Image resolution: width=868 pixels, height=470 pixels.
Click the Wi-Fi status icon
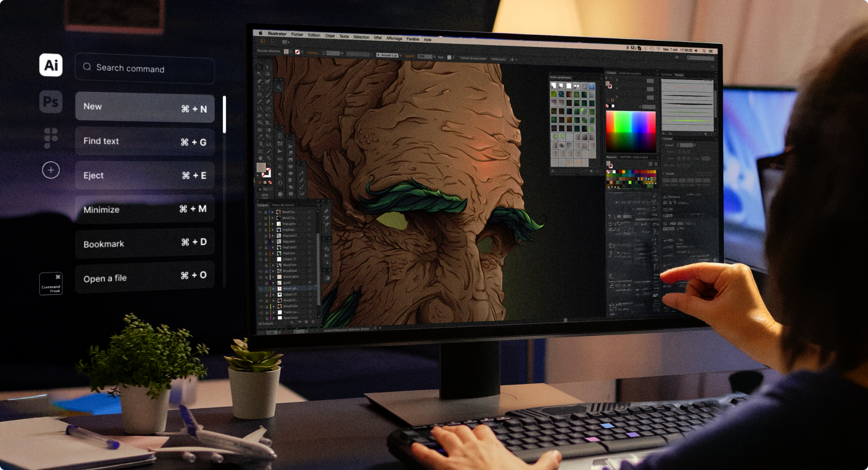coord(658,49)
